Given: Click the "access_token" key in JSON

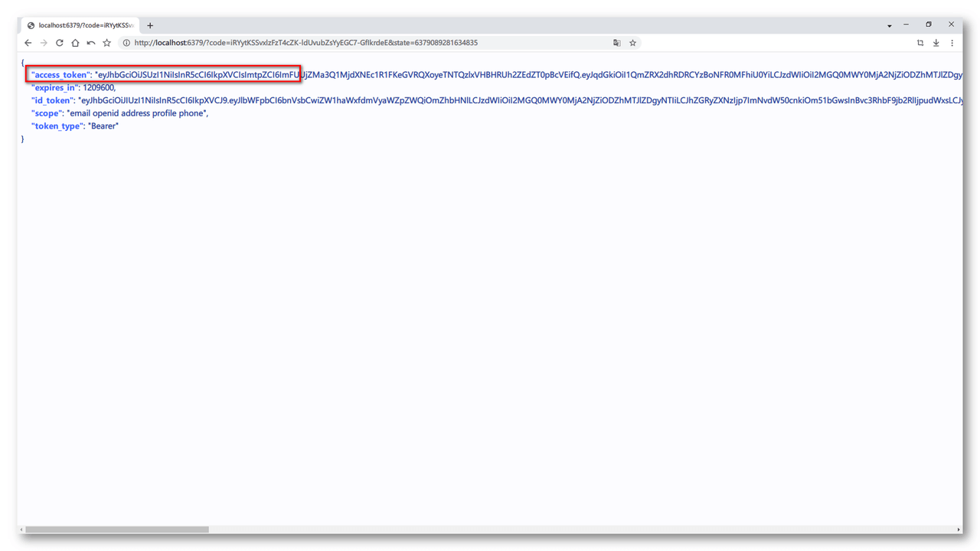Looking at the screenshot, I should tap(60, 75).
